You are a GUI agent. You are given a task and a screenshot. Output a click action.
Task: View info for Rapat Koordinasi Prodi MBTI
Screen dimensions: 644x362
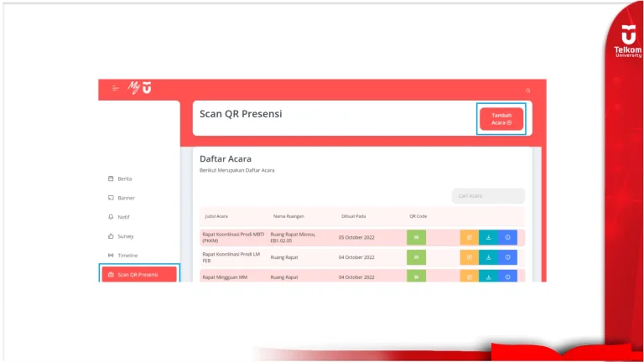507,237
